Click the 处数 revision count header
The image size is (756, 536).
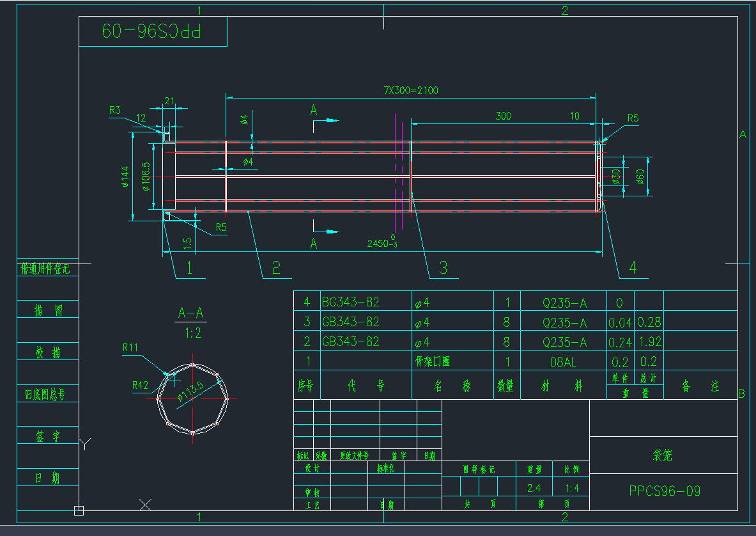point(321,455)
